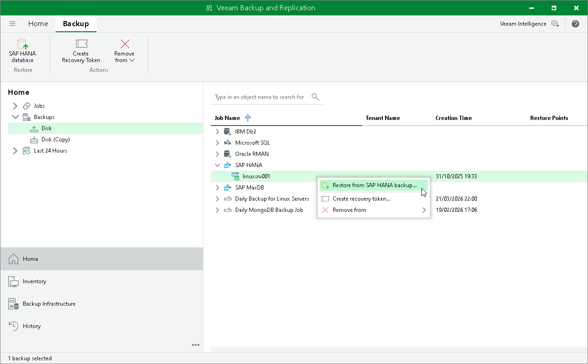588x364 pixels.
Task: Click the horizontal scrollbar under the list
Action: click(344, 349)
